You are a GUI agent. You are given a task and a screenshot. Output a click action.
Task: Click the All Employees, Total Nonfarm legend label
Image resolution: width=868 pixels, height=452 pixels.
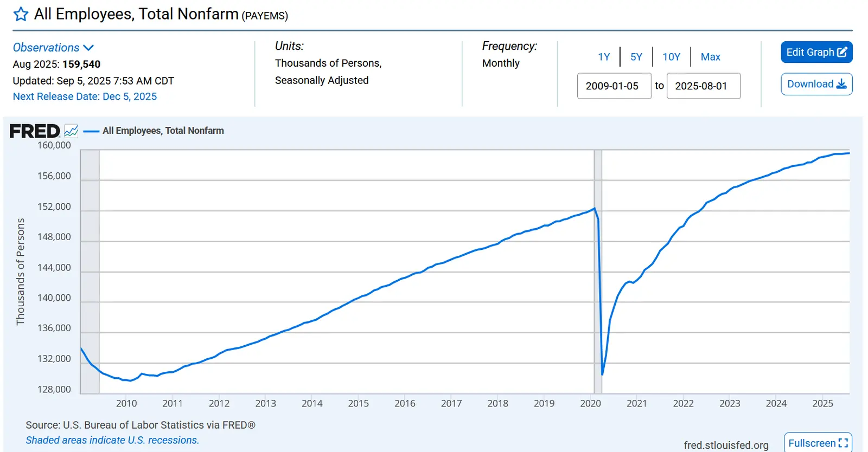coord(163,131)
